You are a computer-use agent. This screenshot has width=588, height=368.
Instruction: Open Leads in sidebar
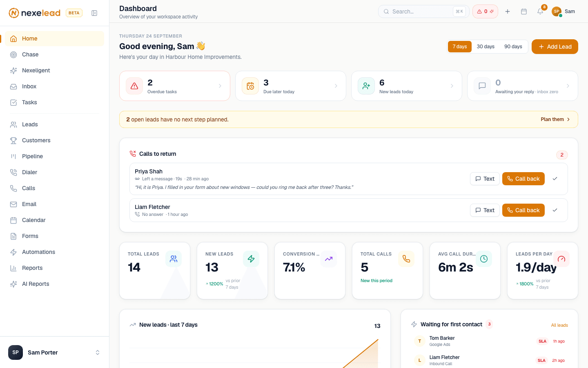pyautogui.click(x=55, y=124)
